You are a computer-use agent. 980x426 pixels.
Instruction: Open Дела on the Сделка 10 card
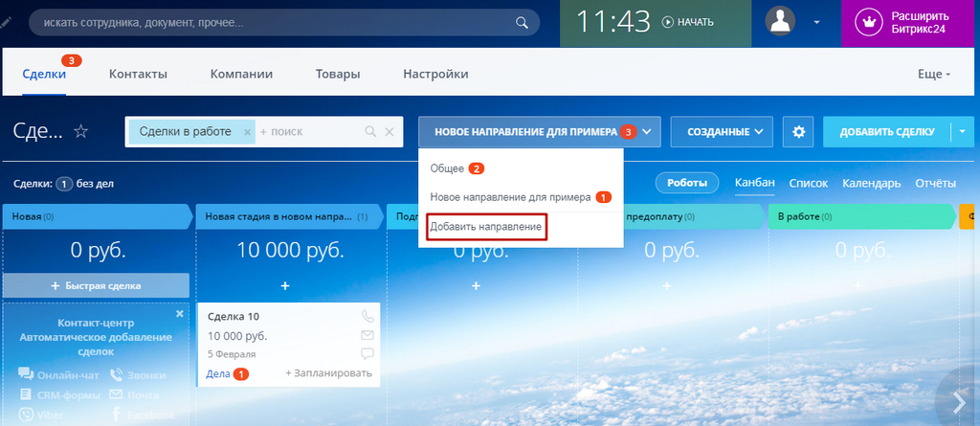point(217,373)
